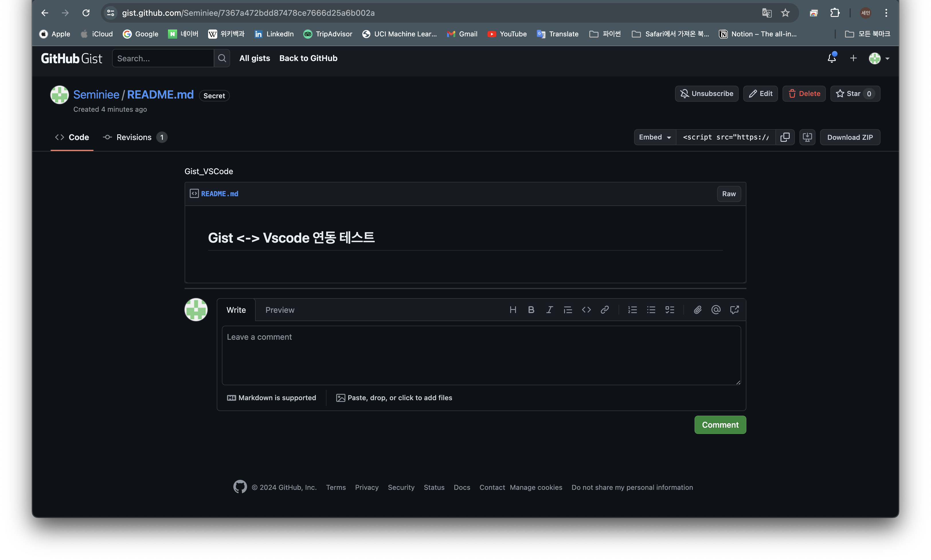Mention a user with the @ icon
This screenshot has height=560, width=931.
coord(715,309)
